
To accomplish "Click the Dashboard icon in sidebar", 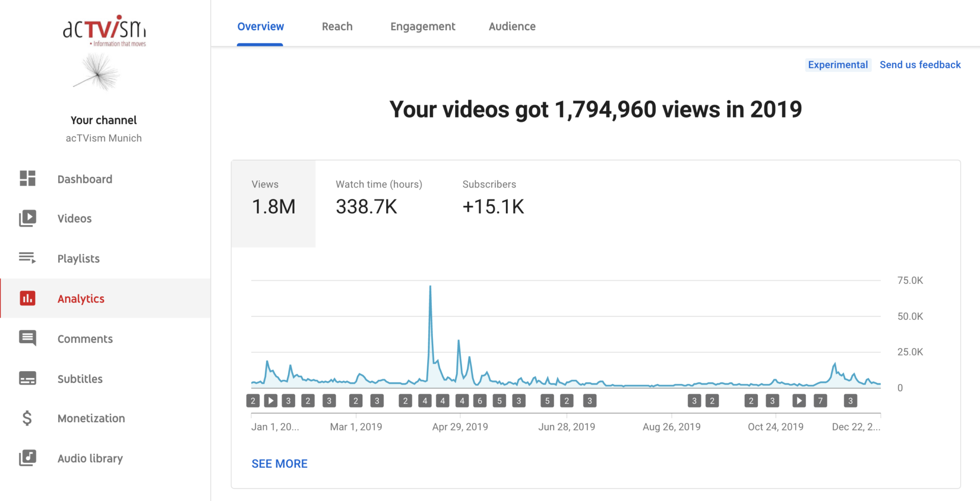I will (28, 179).
